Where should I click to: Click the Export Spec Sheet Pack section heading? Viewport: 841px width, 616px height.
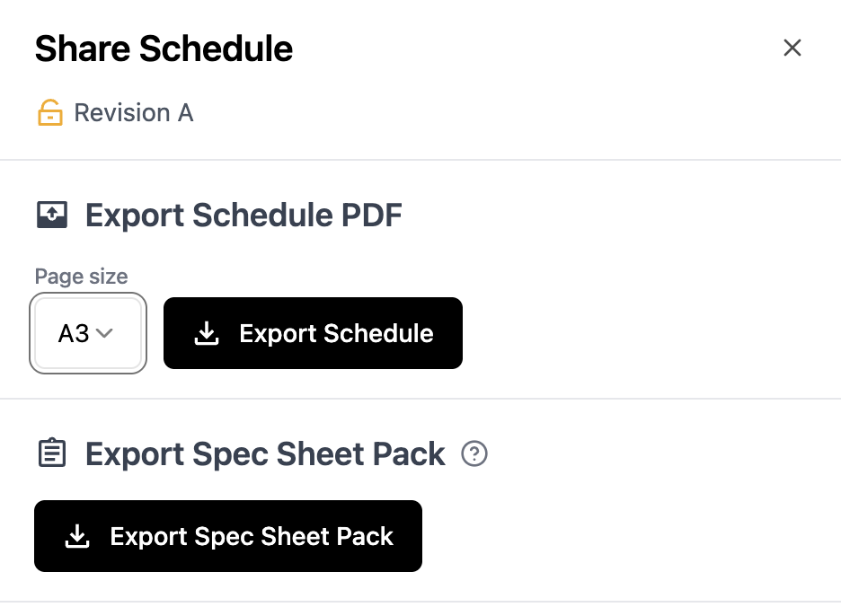coord(265,454)
